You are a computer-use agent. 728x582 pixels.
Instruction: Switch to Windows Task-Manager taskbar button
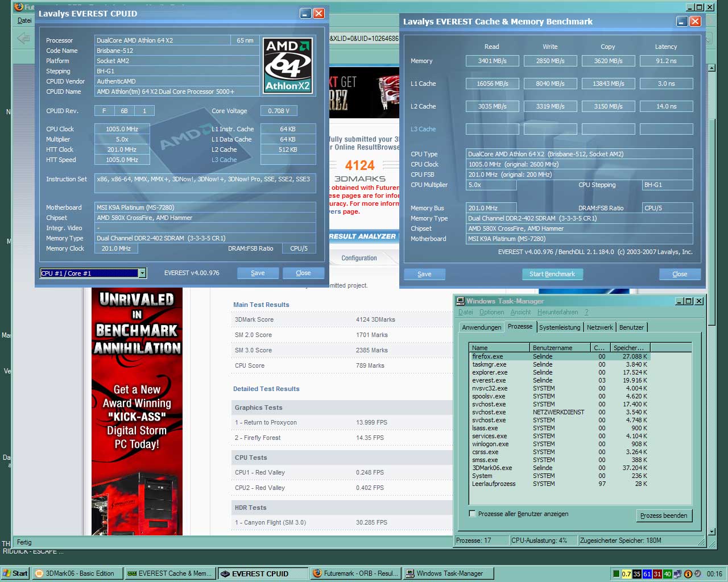pos(448,573)
